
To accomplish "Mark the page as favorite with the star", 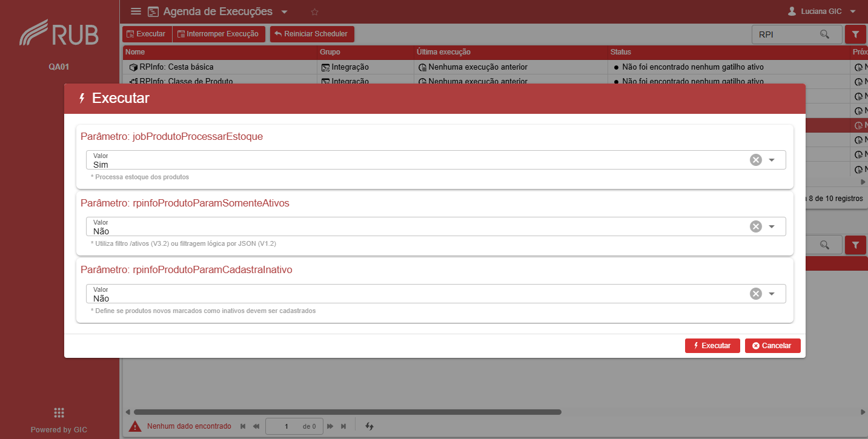I will click(314, 12).
